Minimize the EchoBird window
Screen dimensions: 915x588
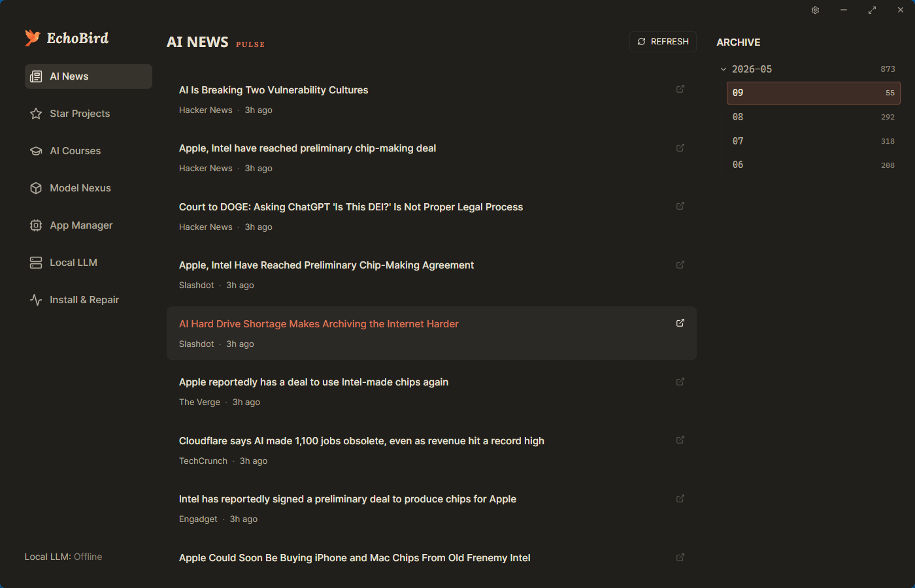(844, 10)
